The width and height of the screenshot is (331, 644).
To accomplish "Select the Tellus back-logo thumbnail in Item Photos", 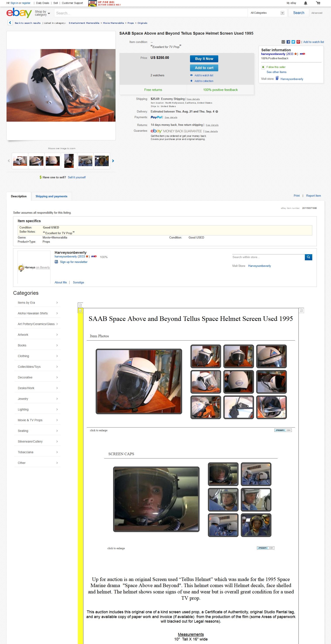I will [239, 382].
